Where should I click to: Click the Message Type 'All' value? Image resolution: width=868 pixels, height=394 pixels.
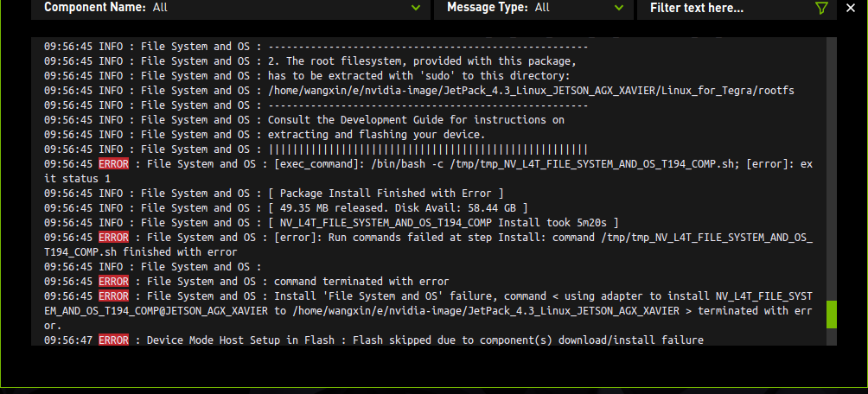click(x=542, y=8)
